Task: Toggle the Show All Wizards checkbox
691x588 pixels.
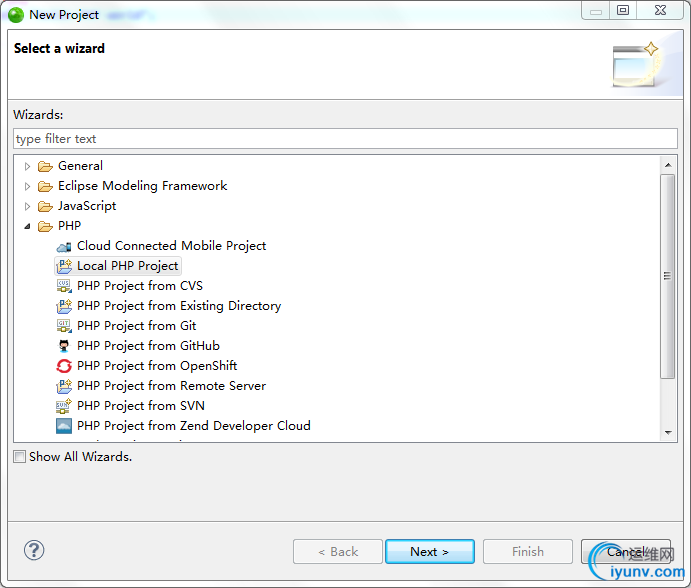Action: pos(19,457)
